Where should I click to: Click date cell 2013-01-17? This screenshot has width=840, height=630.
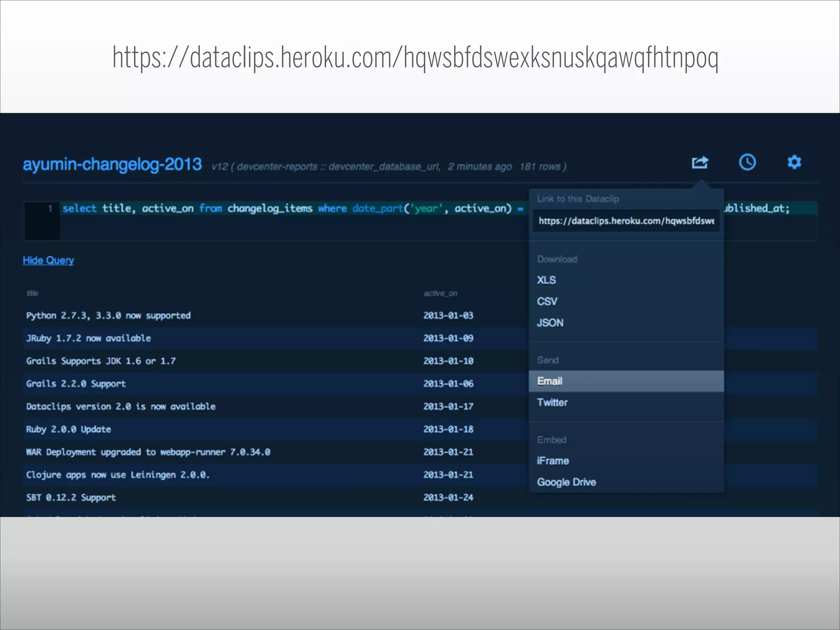pos(448,406)
